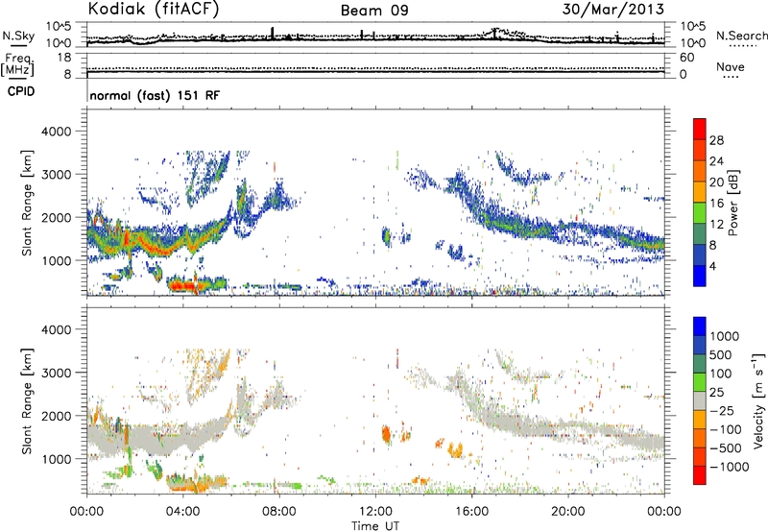Click '3000' tick on the velocity panel
Screen dimensions: 768x532
click(x=56, y=373)
